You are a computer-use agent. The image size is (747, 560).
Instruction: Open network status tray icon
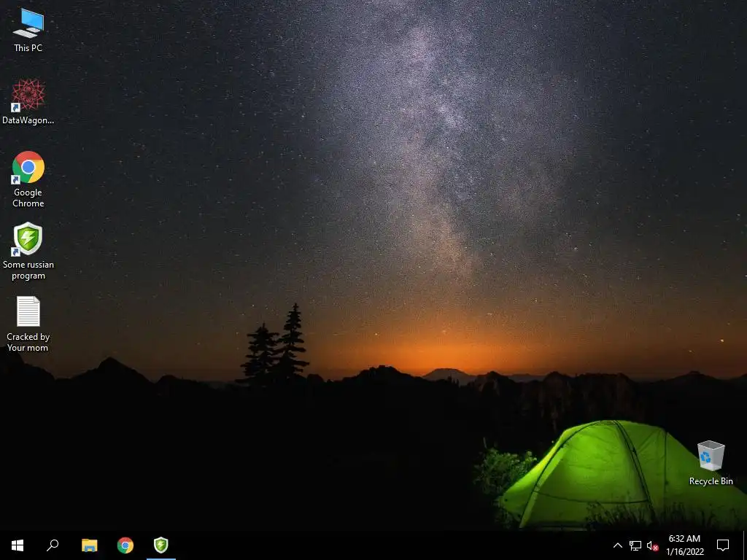tap(635, 545)
